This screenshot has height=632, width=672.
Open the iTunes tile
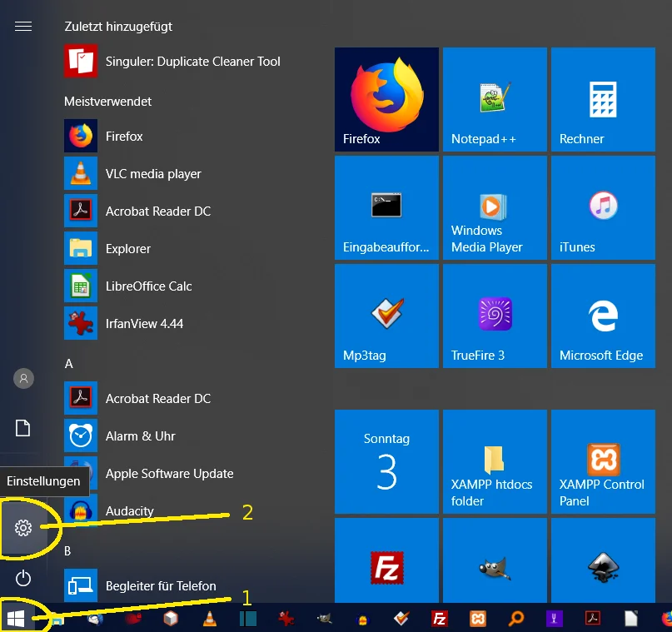point(602,208)
